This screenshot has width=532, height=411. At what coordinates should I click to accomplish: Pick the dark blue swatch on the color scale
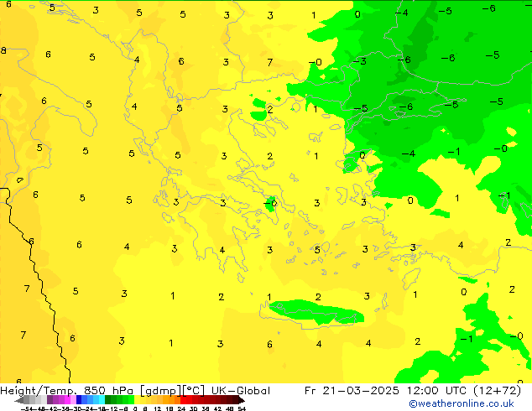point(79,400)
